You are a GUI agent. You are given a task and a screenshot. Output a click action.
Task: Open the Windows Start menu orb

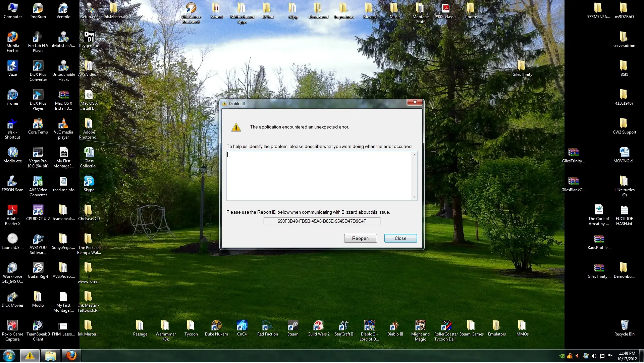coord(9,356)
